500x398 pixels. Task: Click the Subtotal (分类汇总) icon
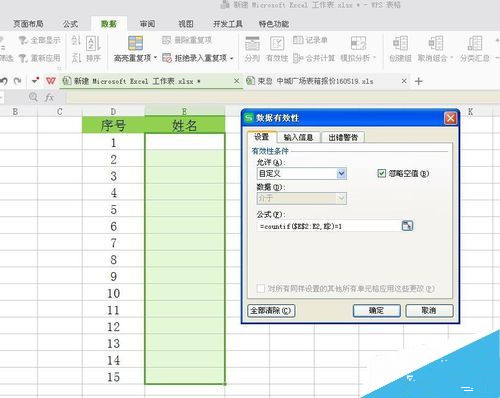point(475,44)
